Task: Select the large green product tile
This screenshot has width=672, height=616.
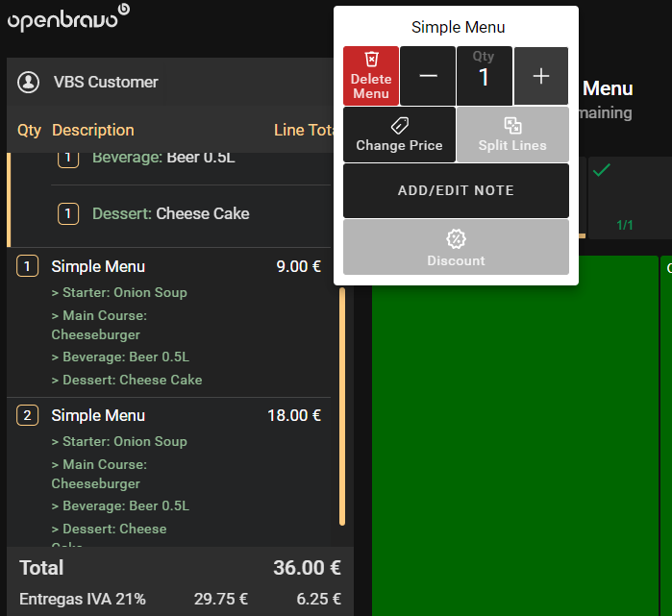Action: pos(514,432)
